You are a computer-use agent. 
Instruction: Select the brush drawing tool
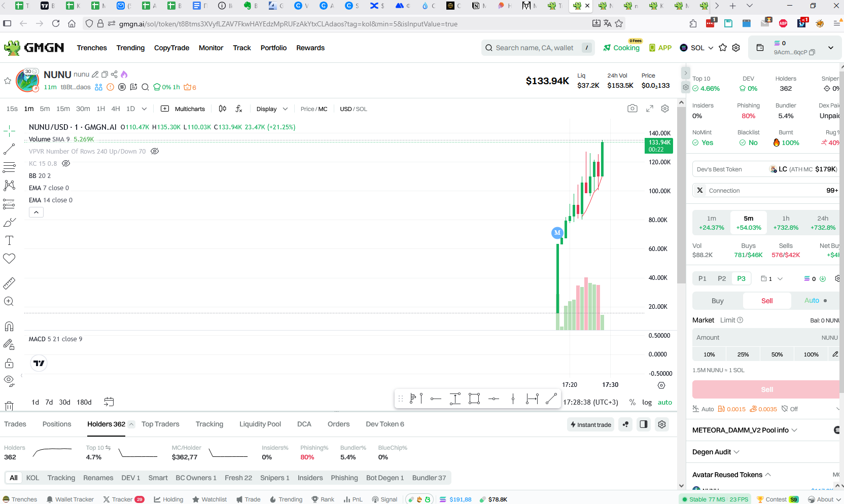(9, 223)
